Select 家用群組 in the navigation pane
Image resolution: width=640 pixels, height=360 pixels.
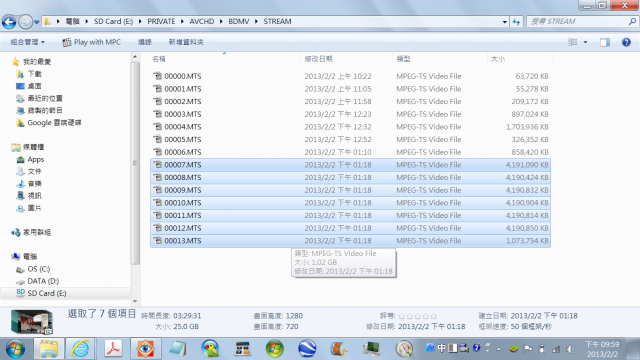click(31, 232)
